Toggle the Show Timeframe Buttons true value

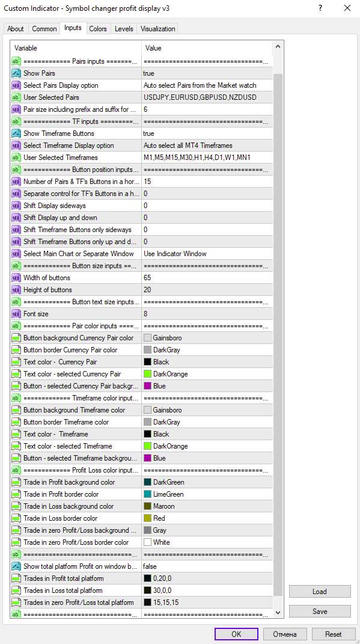pyautogui.click(x=207, y=134)
